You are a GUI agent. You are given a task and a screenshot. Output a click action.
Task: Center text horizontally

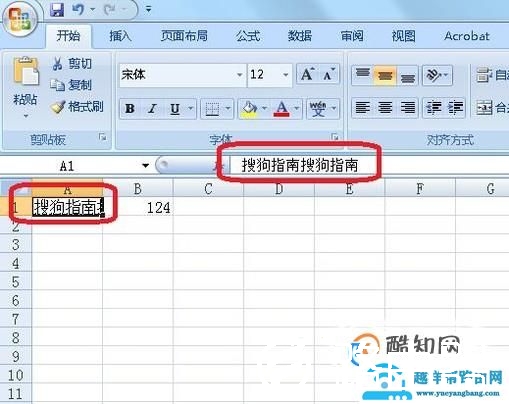(x=385, y=108)
